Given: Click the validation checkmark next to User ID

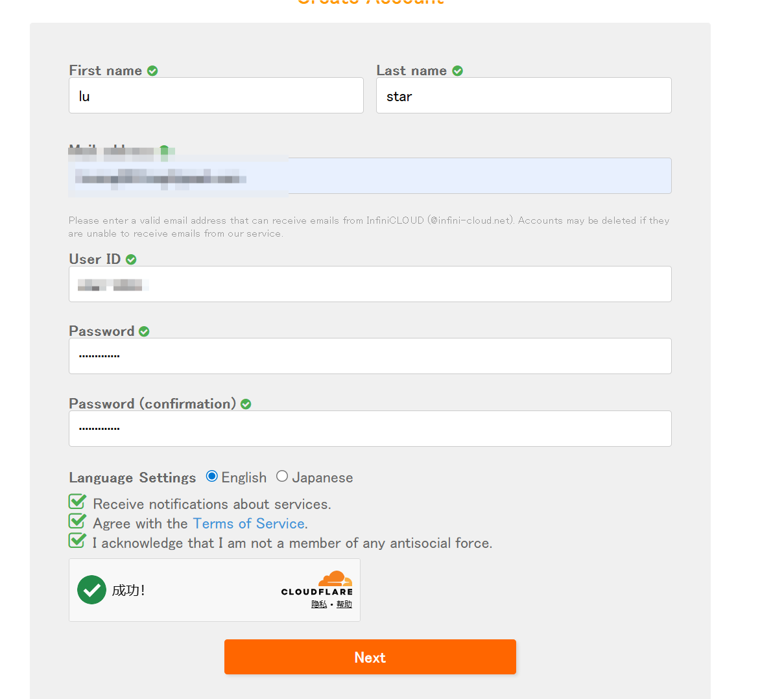Looking at the screenshot, I should pos(131,259).
